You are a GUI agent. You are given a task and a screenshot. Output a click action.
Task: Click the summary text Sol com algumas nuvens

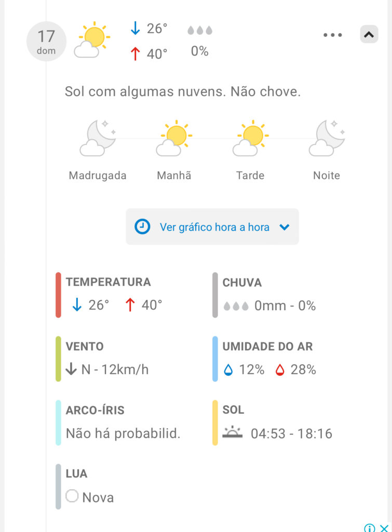click(145, 91)
